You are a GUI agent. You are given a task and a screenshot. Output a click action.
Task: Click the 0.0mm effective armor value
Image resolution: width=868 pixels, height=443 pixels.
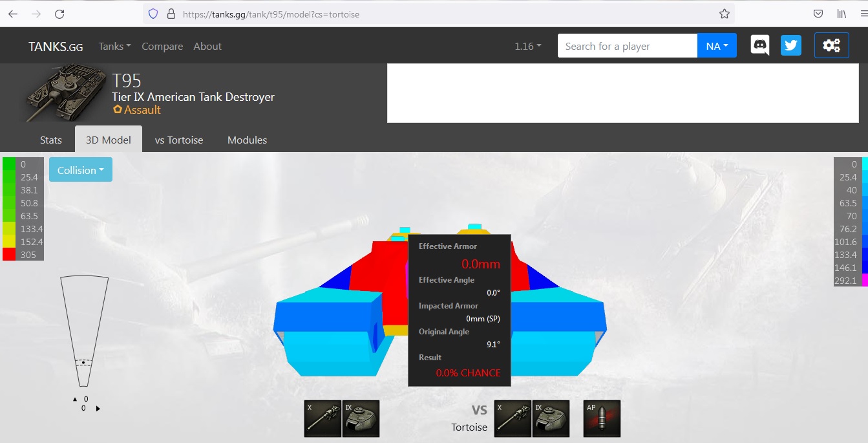point(481,264)
